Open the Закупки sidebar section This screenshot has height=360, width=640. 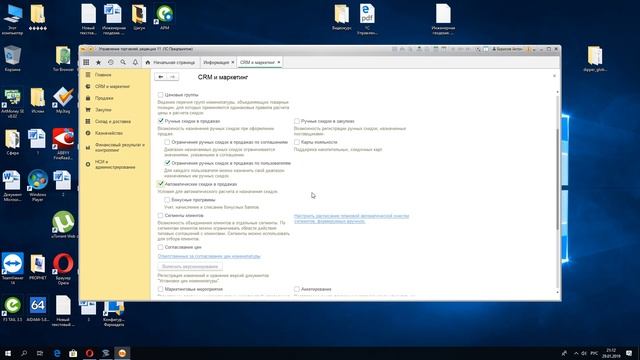click(x=103, y=110)
